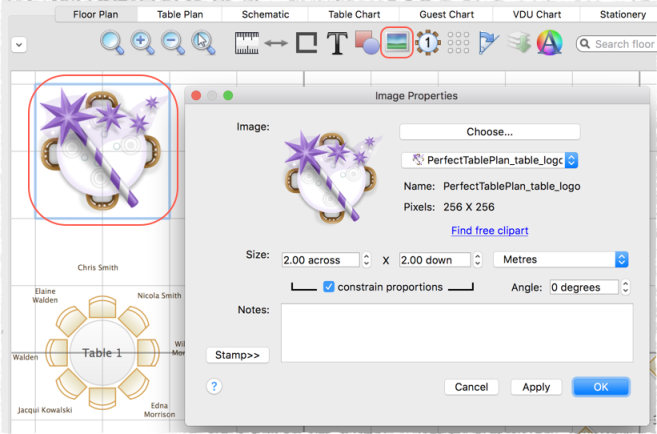The height and width of the screenshot is (434, 657).
Task: Click the zoom out magnifier icon
Action: click(x=173, y=43)
